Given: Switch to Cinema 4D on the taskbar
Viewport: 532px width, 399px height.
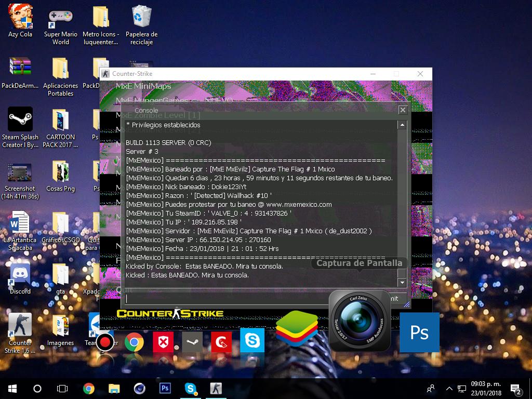Looking at the screenshot, I should pos(139,389).
